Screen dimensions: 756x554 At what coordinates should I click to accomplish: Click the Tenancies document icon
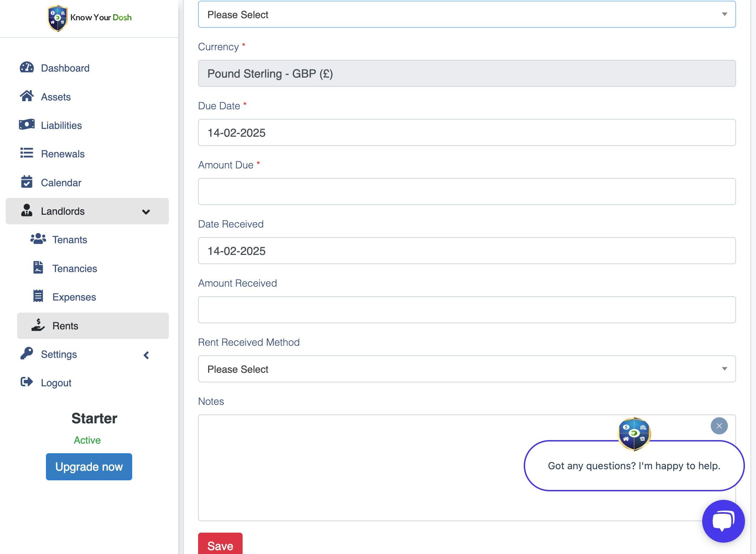click(x=38, y=267)
